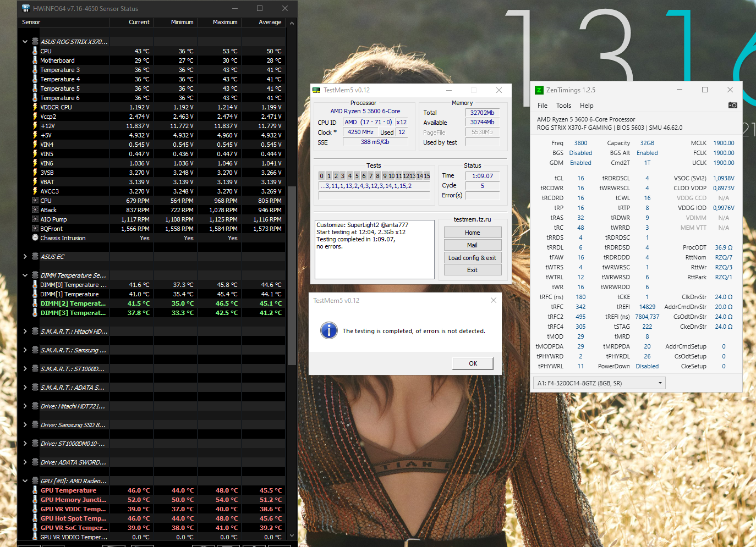
Task: Collapse the ASUS ROG STRIX X370 sensor group
Action: (25, 42)
